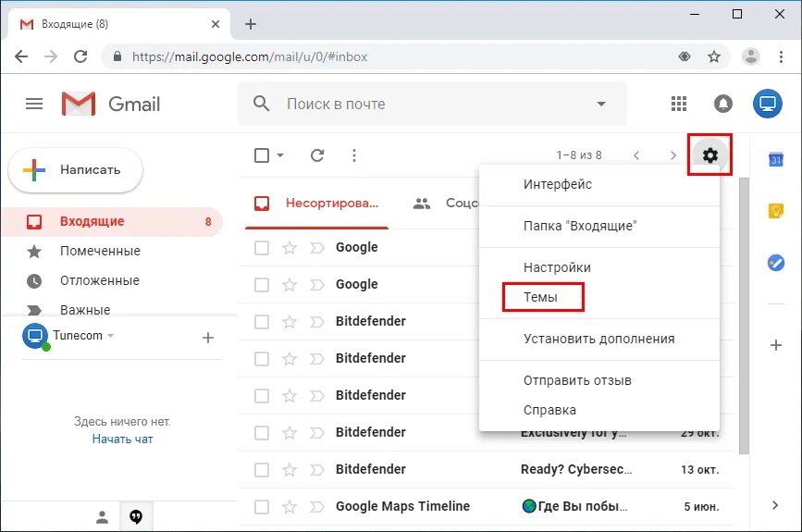This screenshot has height=532, width=802.
Task: Click the settings gear icon
Action: (709, 155)
